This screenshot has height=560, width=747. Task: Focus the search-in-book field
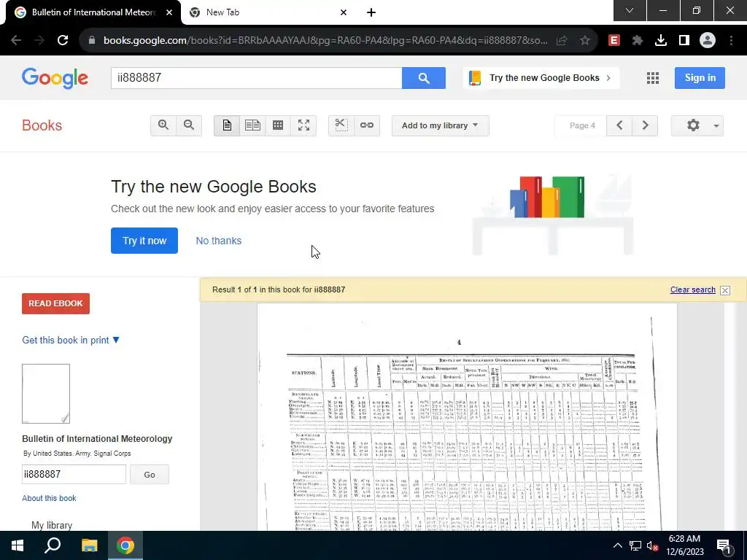[74, 474]
